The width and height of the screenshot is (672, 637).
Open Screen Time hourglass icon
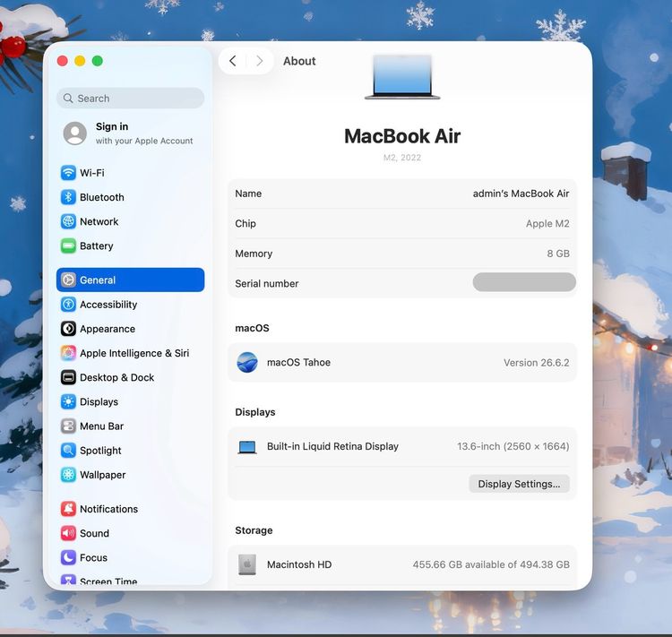pos(68,580)
